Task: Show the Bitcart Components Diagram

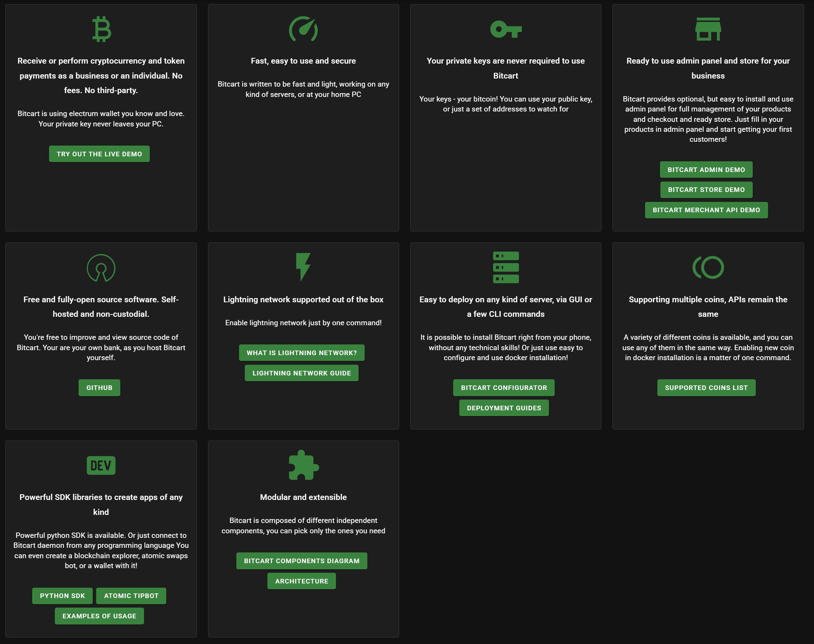Action: click(301, 561)
